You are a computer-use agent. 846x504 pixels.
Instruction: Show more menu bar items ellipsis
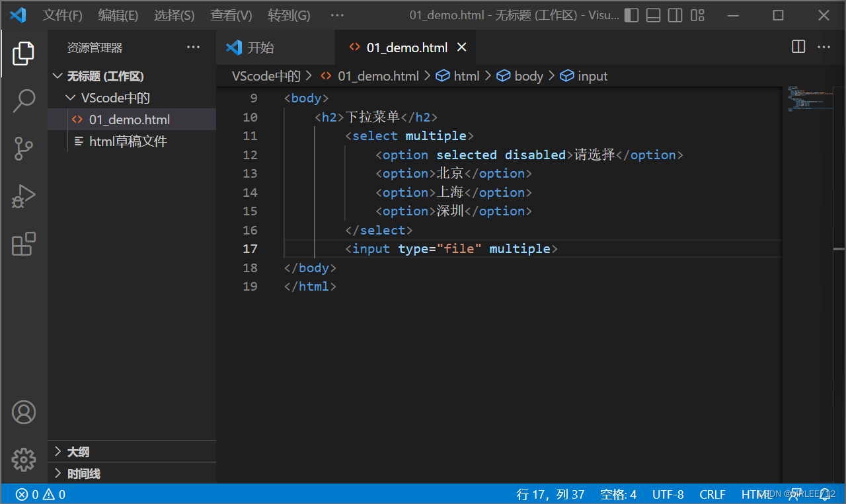tap(337, 15)
